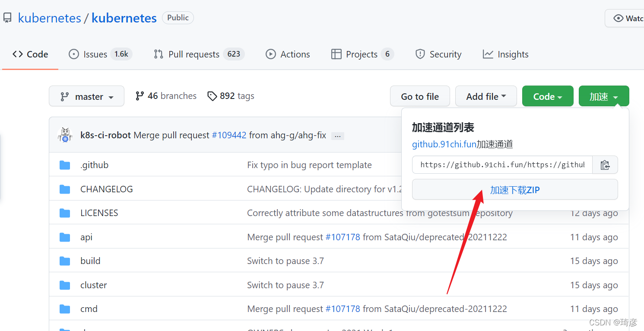Click the repository book icon beside kubernetes

pos(7,18)
